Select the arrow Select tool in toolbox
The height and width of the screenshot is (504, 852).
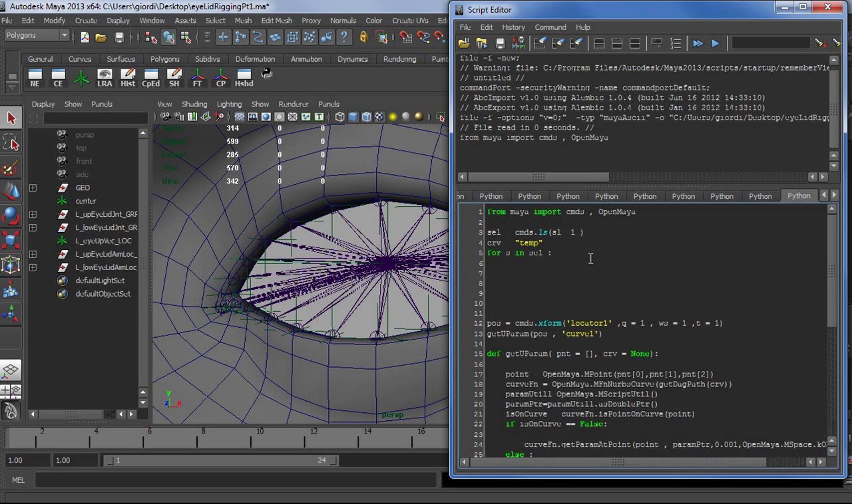coord(11,118)
